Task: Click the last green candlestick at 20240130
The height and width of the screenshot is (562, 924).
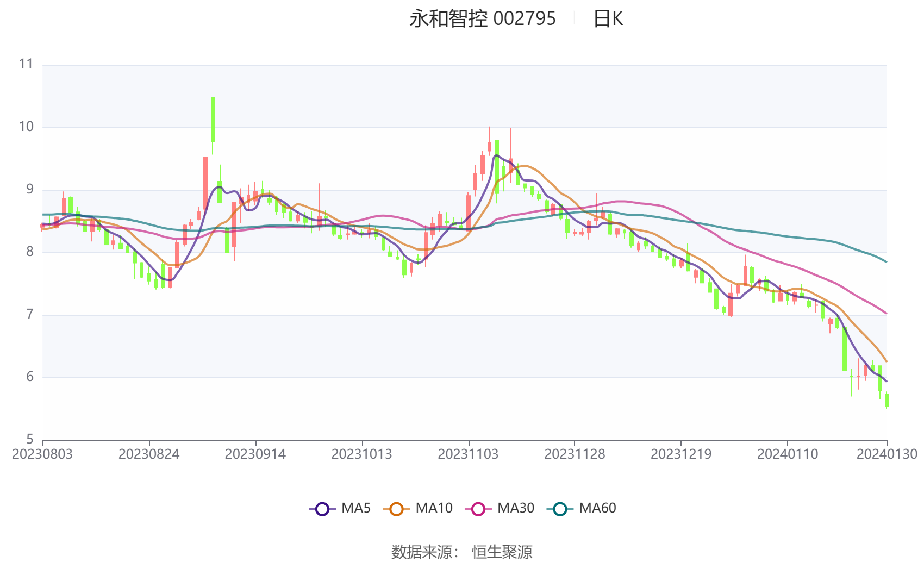Action: click(x=887, y=400)
